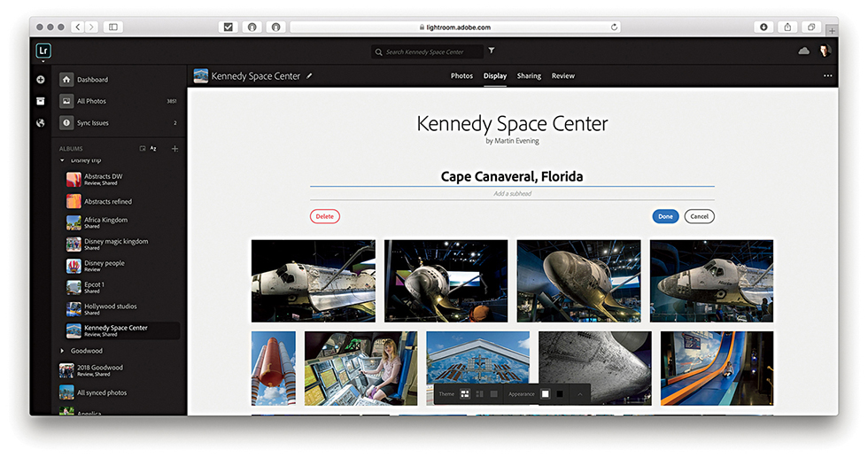Reload the page in Safari
Screen dimensions: 868x458
coord(614,27)
